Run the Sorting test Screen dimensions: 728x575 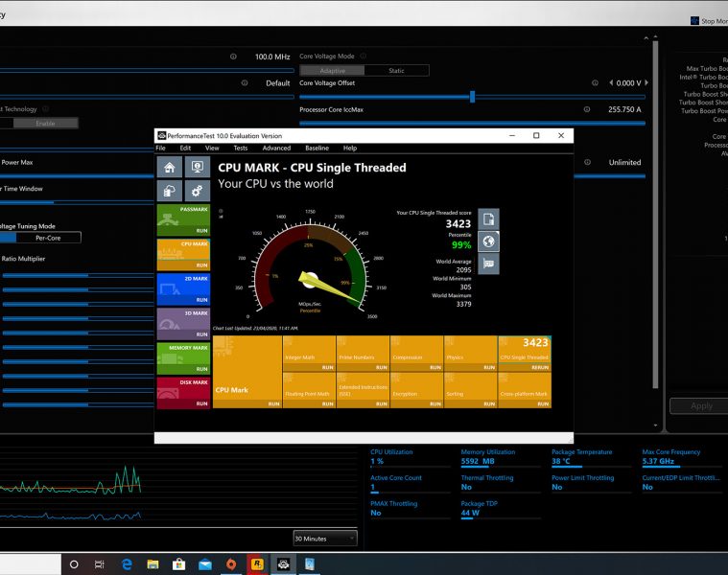pyautogui.click(x=470, y=390)
